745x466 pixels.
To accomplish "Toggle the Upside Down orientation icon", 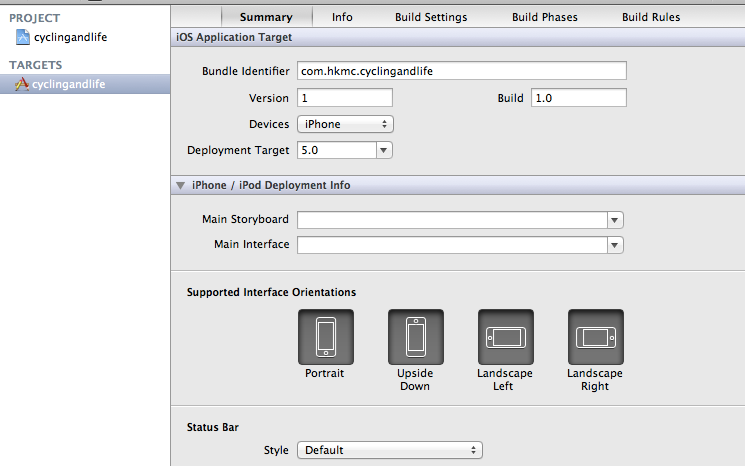I will tap(415, 337).
